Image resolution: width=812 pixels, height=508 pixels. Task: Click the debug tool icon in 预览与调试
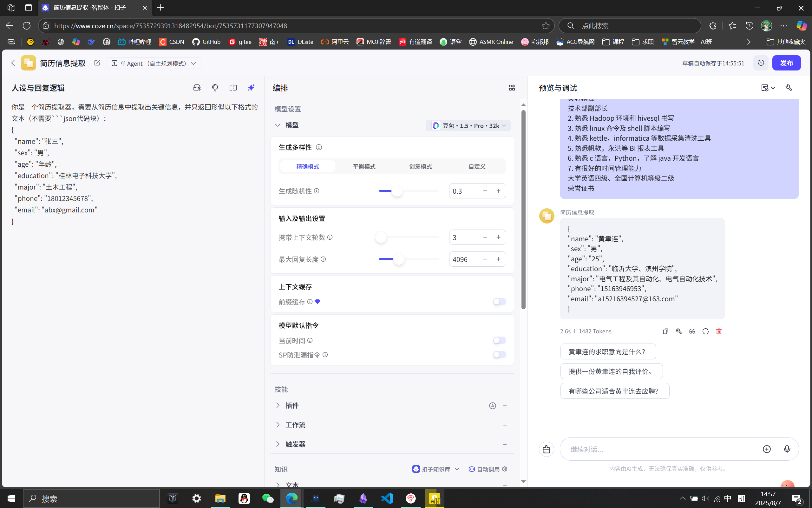[789, 88]
